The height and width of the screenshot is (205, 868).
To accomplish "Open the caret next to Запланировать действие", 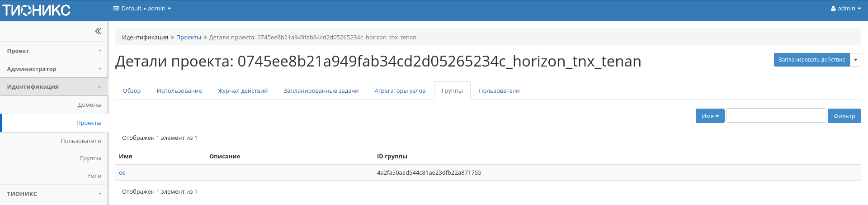I will (855, 60).
